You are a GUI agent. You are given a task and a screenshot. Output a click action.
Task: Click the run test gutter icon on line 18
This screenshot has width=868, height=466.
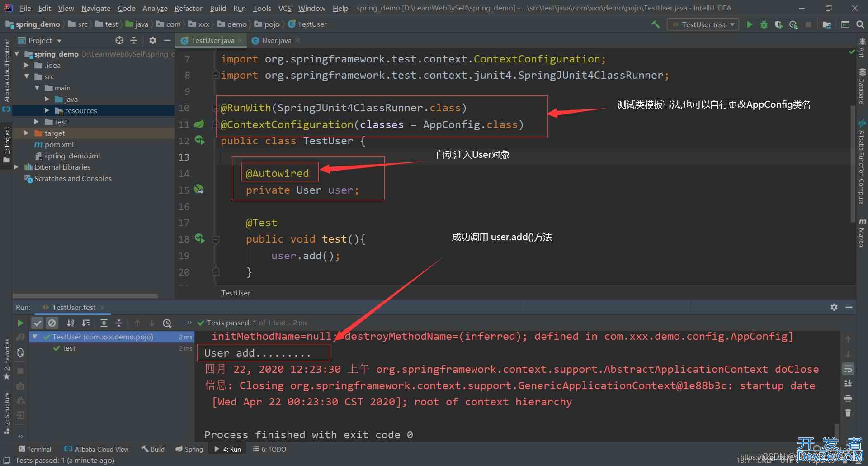pos(199,238)
